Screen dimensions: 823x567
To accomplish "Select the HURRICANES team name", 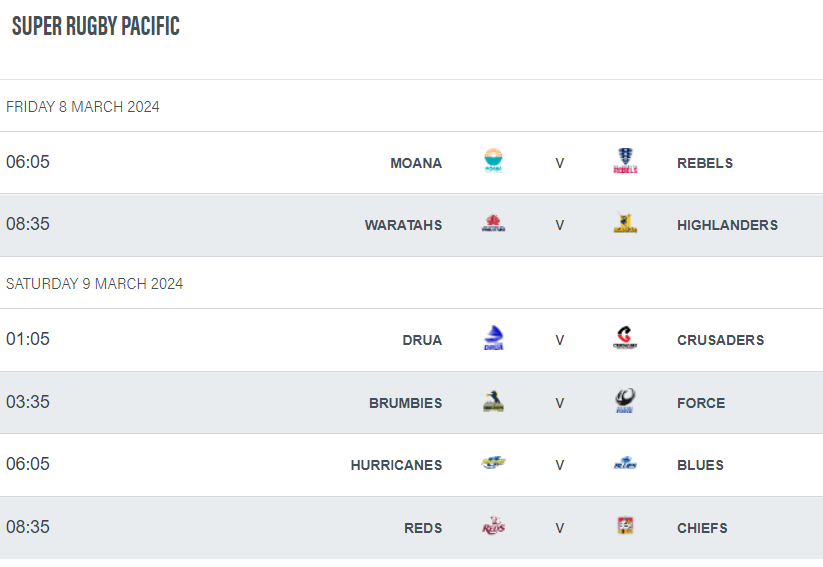I will coord(396,465).
